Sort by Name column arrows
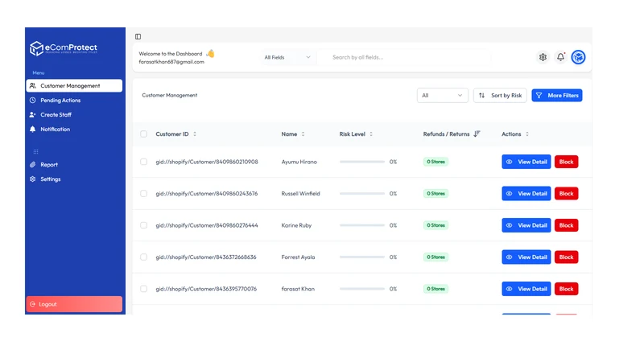The width and height of the screenshot is (644, 362). click(x=303, y=134)
